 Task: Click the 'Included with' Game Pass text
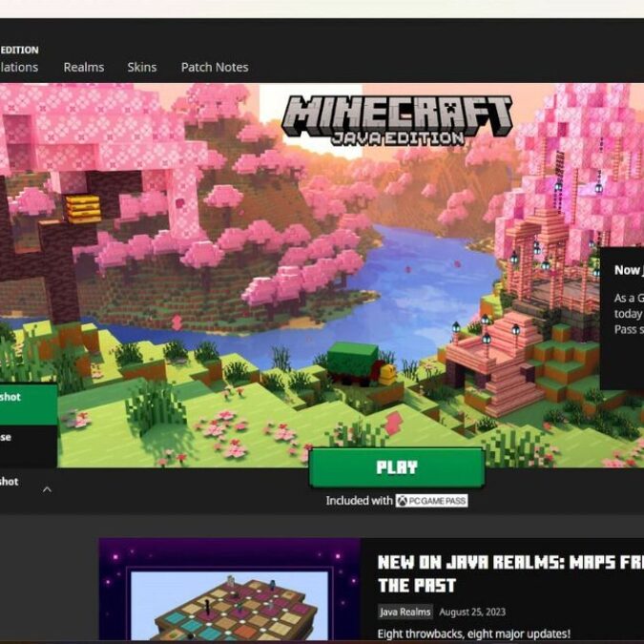tap(359, 501)
